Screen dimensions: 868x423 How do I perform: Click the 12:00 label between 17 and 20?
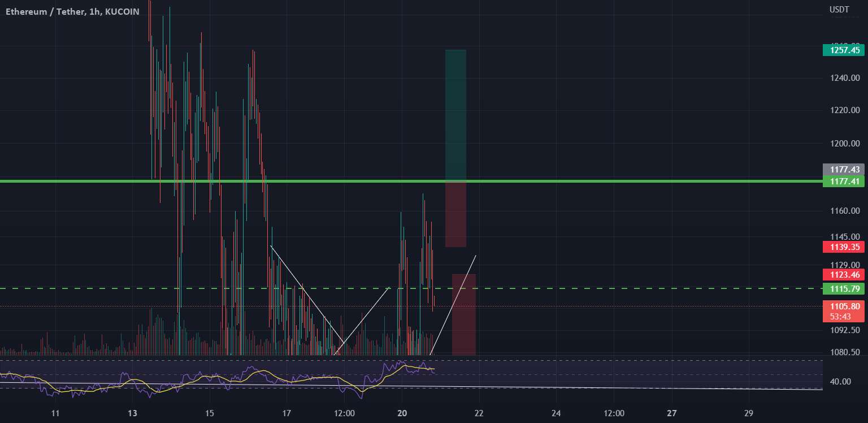click(x=344, y=413)
